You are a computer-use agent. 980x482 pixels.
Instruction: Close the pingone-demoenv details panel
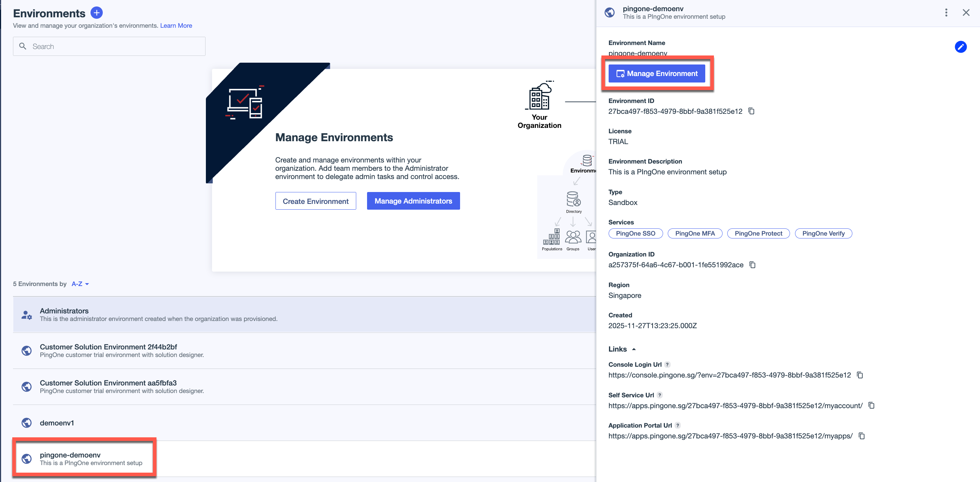click(x=966, y=13)
